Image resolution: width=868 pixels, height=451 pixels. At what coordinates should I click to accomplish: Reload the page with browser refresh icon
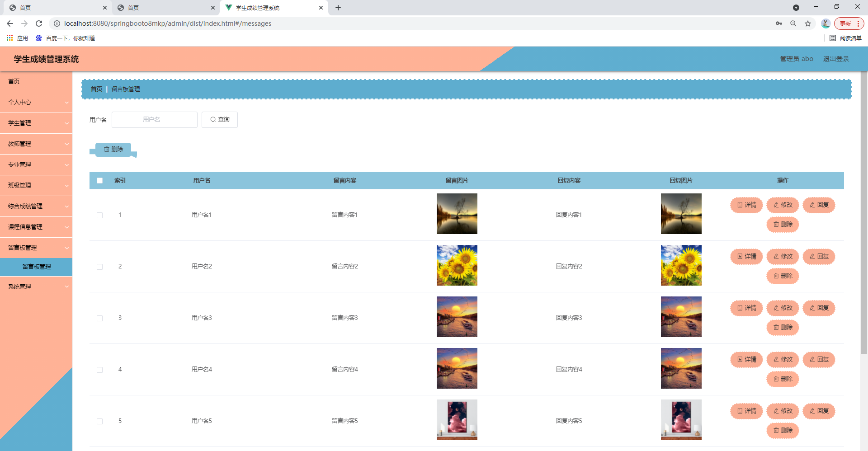tap(39, 23)
